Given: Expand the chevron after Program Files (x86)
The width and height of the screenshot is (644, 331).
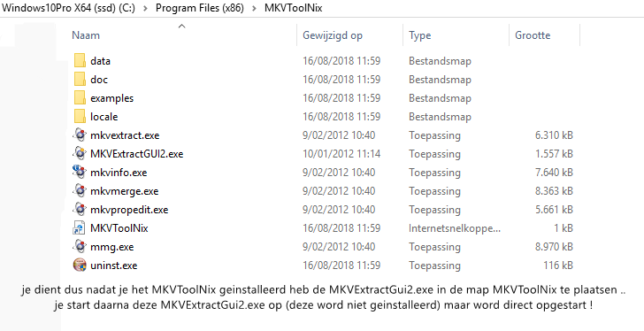Looking at the screenshot, I should pos(254,8).
